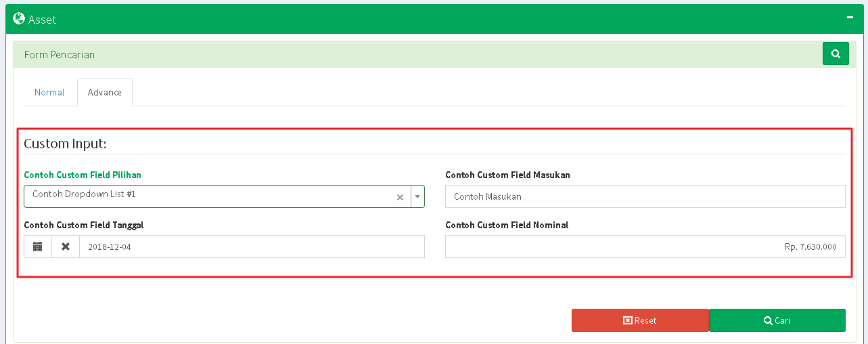Click the Contoh Custom Field Nominal label
This screenshot has width=868, height=344.
[507, 225]
